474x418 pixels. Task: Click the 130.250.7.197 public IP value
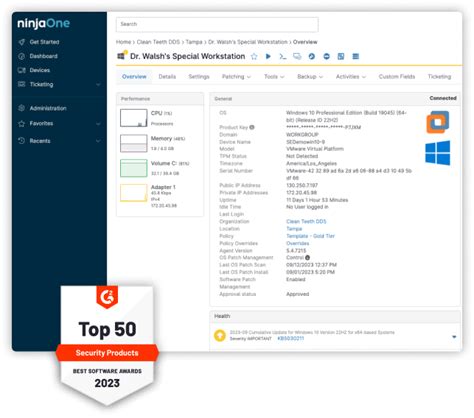302,185
